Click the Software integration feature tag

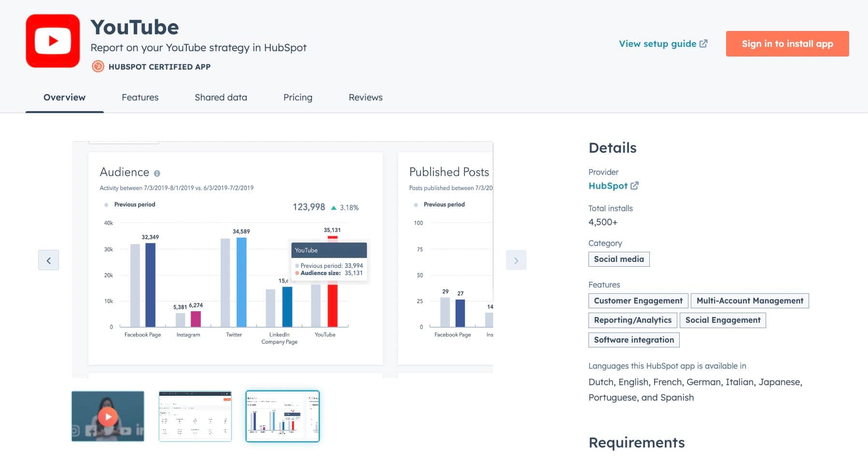(x=634, y=340)
